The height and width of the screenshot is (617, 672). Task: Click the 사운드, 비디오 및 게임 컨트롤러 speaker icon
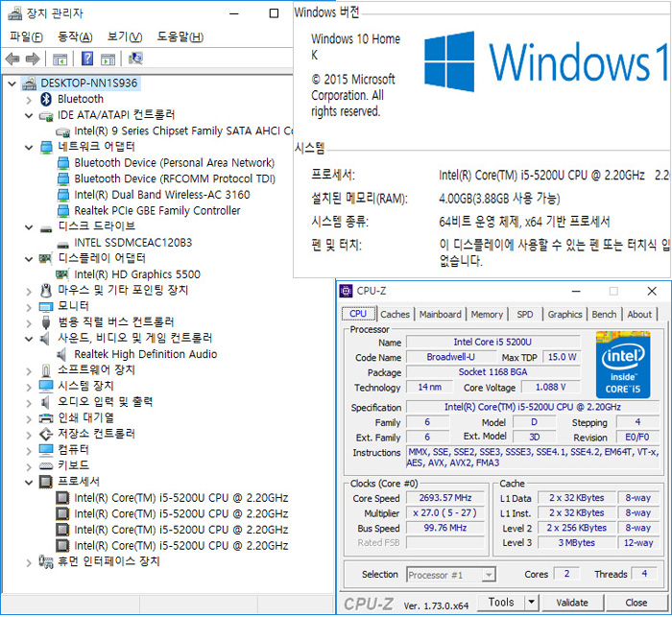(45, 339)
